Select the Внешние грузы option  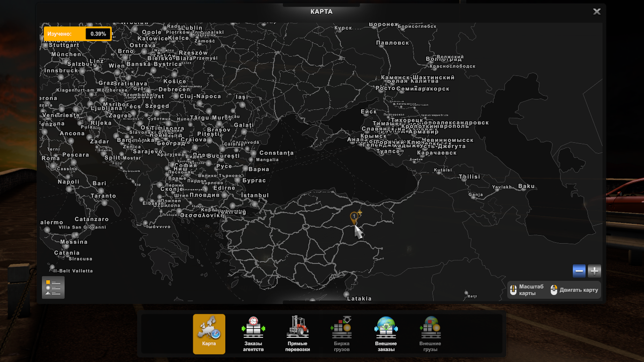(x=430, y=334)
